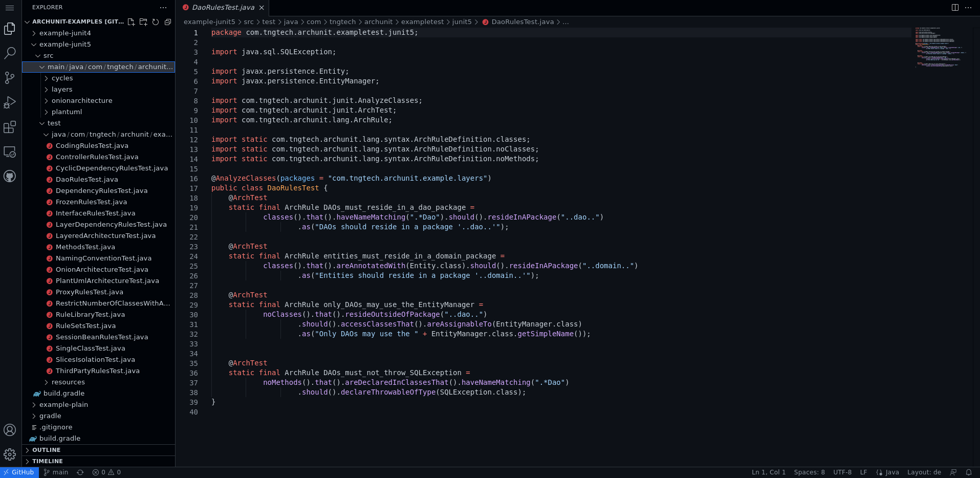
Task: Expand the TIMELINE section
Action: coord(48,461)
